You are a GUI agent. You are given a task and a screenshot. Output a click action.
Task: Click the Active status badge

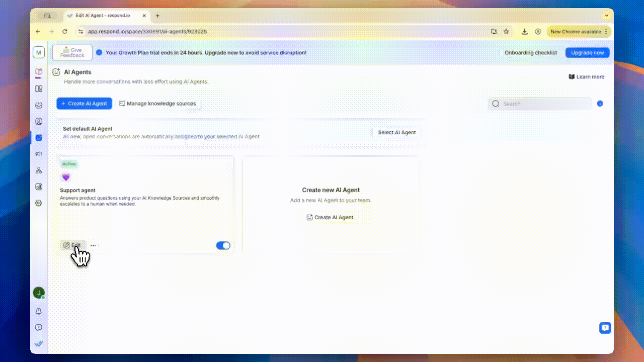click(69, 164)
